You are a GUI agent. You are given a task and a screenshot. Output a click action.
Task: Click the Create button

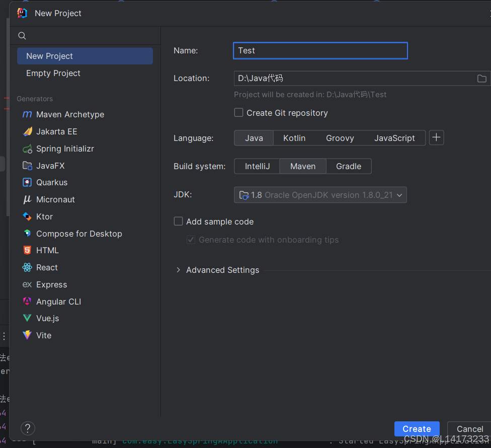tap(417, 428)
